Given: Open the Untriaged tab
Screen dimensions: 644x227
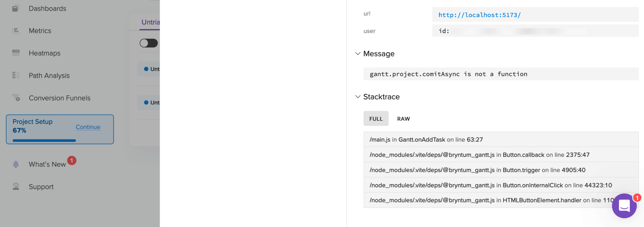Looking at the screenshot, I should pos(150,22).
